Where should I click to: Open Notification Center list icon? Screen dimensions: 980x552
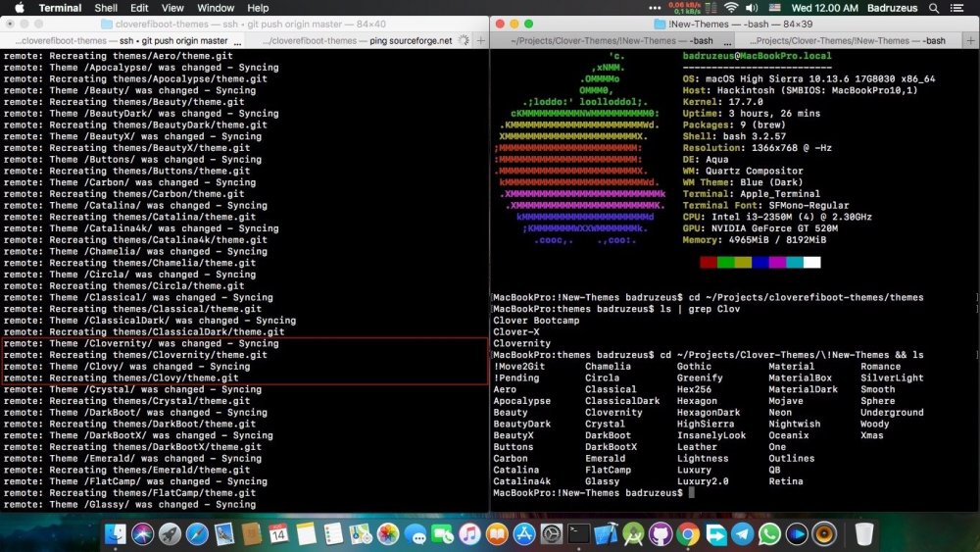(956, 8)
